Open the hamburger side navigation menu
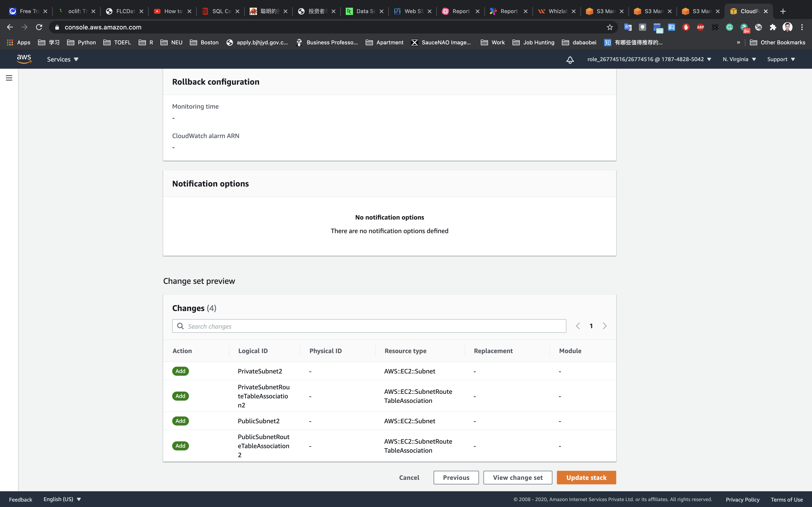This screenshot has height=507, width=812. (9, 78)
